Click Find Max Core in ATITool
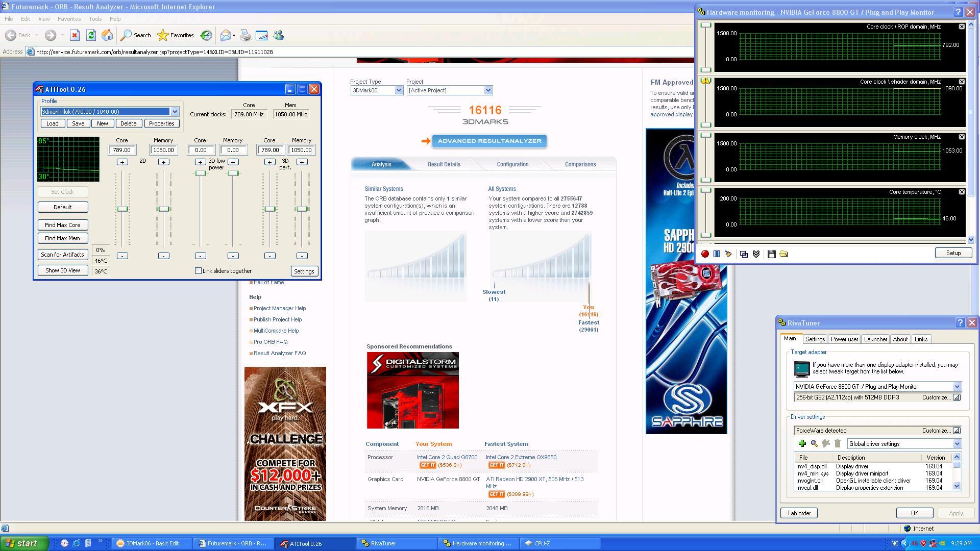Screen dimensions: 980x551 point(62,225)
